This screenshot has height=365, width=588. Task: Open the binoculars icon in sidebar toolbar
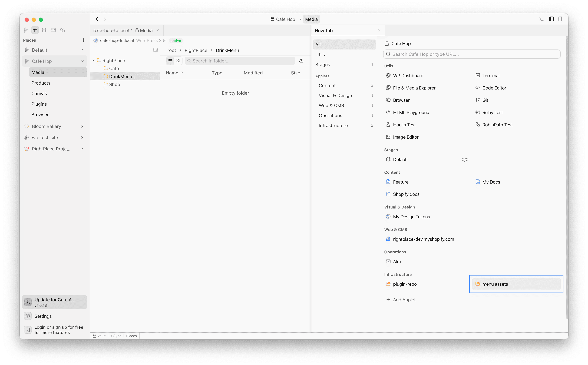tap(62, 30)
